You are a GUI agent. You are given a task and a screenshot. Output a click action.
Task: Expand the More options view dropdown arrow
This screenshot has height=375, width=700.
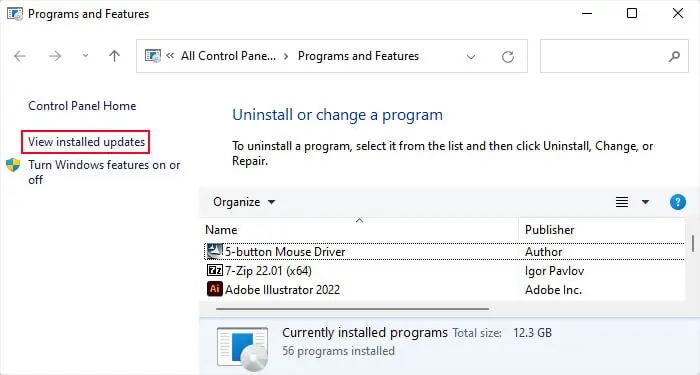tap(645, 202)
